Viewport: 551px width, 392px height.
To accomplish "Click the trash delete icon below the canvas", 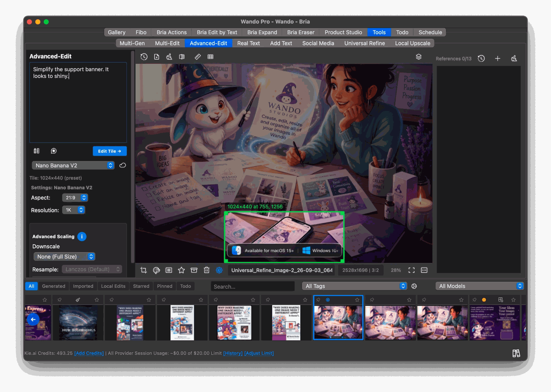I will coord(207,270).
